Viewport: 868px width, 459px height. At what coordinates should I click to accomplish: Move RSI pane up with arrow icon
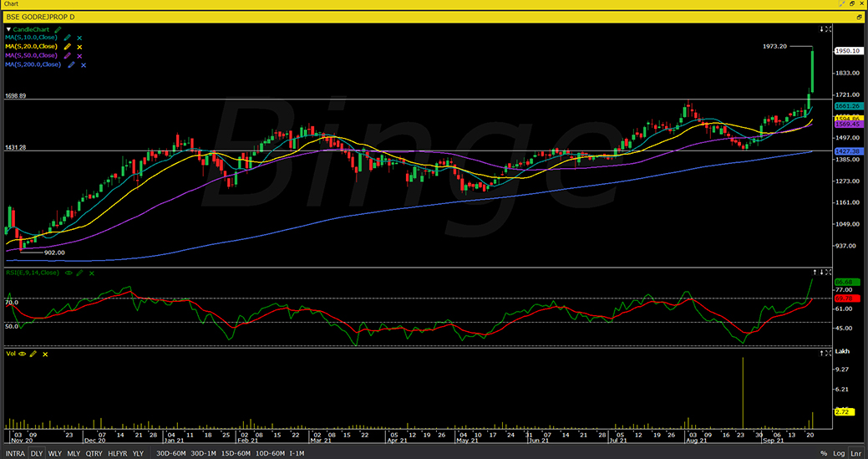point(815,272)
